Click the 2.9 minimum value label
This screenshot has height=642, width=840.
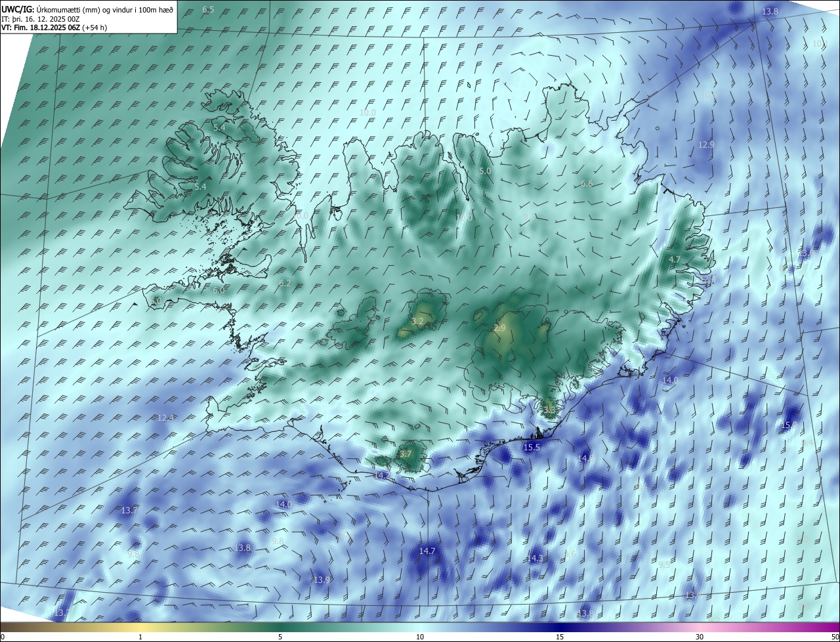pyautogui.click(x=499, y=328)
